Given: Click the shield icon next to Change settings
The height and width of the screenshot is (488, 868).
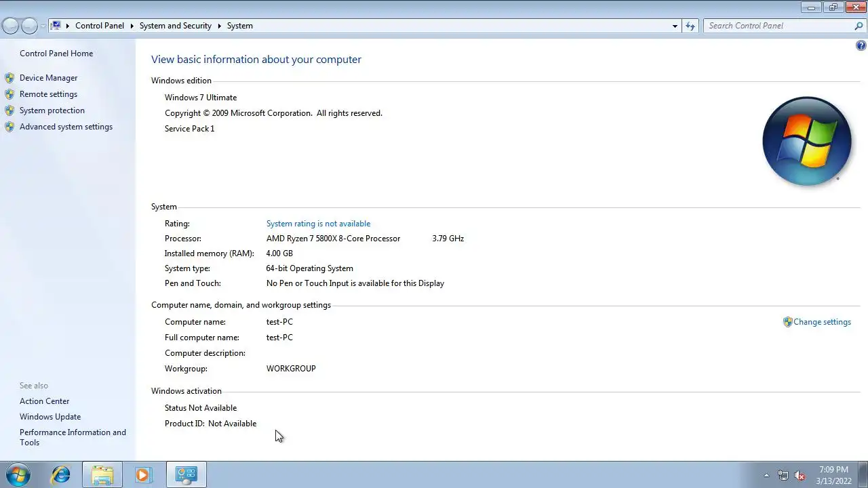Looking at the screenshot, I should [x=787, y=322].
